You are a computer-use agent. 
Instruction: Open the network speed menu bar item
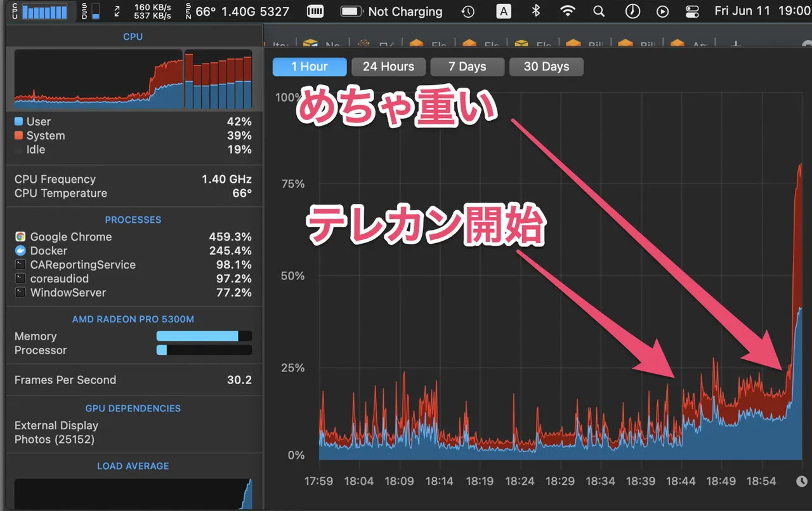145,11
